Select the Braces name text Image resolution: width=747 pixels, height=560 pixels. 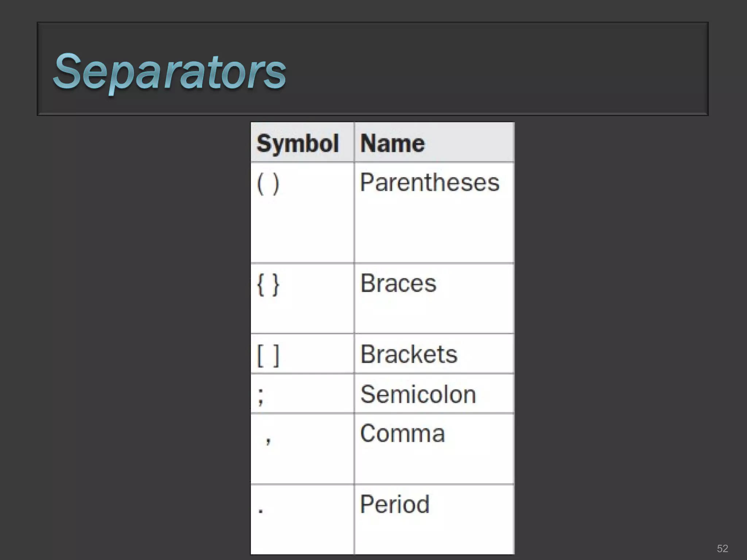(x=398, y=283)
